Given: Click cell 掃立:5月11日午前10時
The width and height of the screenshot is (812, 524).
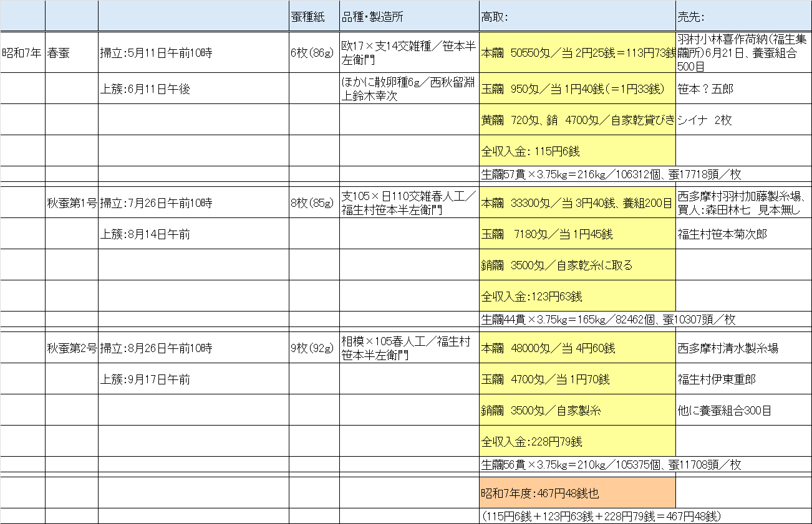Looking at the screenshot, I should [193, 52].
